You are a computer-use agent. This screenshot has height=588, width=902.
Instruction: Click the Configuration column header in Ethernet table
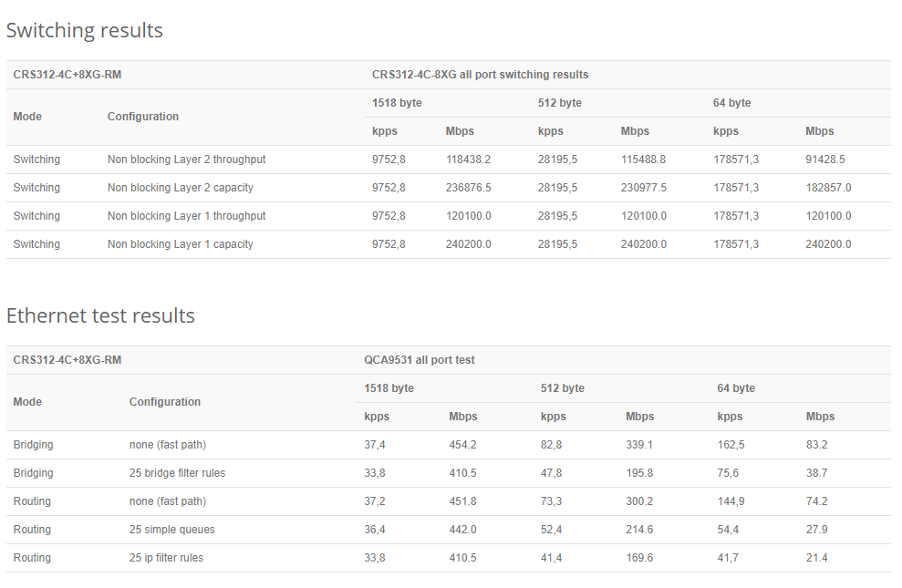pos(165,402)
